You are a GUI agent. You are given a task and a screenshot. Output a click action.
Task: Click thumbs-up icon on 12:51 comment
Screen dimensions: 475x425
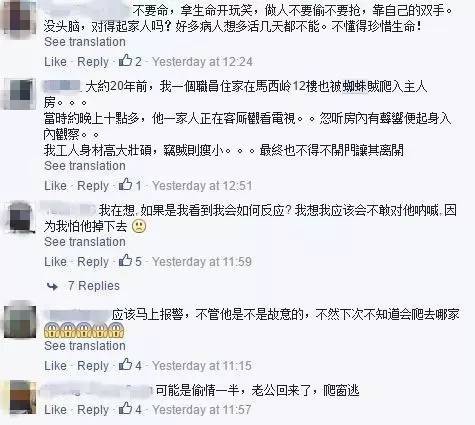point(126,184)
